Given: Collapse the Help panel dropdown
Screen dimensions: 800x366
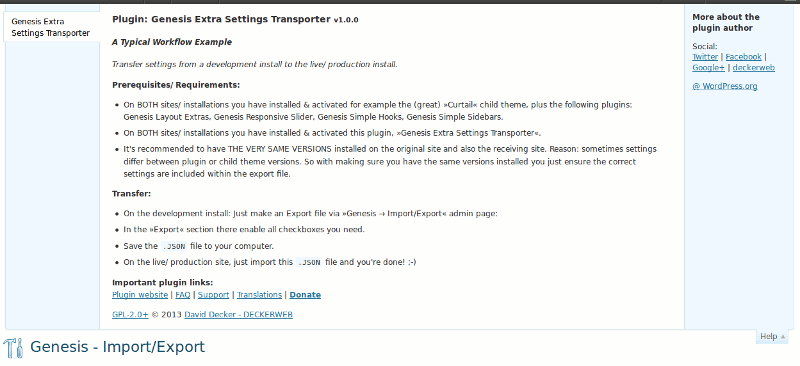Looking at the screenshot, I should 772,336.
